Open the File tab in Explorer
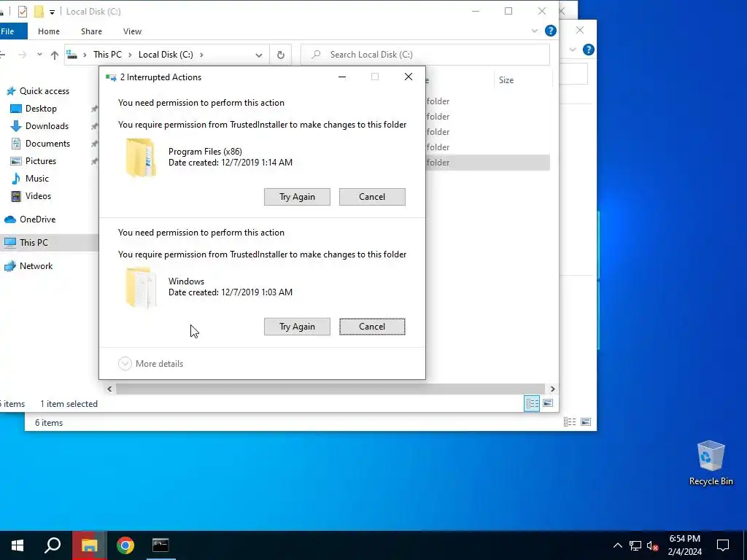Viewport: 747px width, 560px height. coord(10,31)
